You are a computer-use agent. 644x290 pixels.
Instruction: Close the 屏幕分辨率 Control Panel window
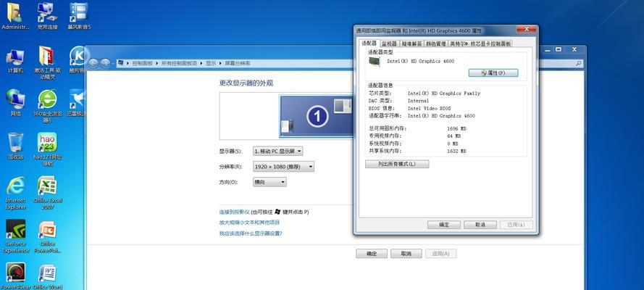574,49
